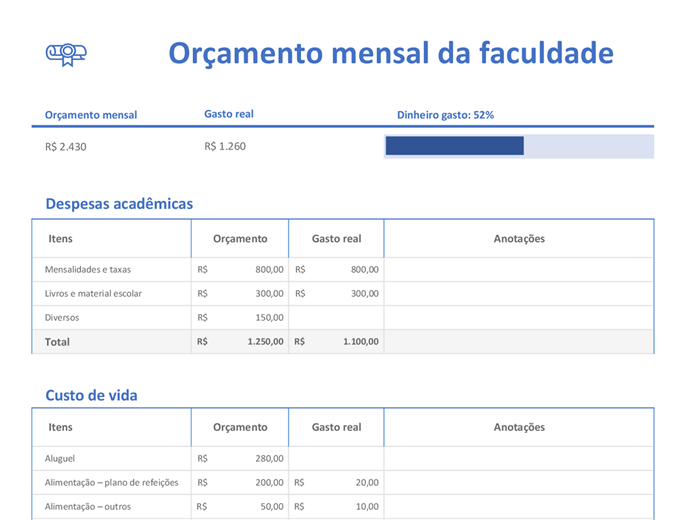Image resolution: width=675 pixels, height=520 pixels.
Task: Select the Livros e material escolar label
Action: pyautogui.click(x=93, y=294)
